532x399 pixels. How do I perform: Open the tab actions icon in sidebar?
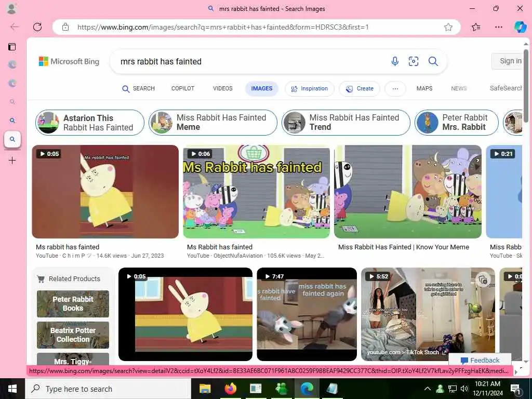12,46
